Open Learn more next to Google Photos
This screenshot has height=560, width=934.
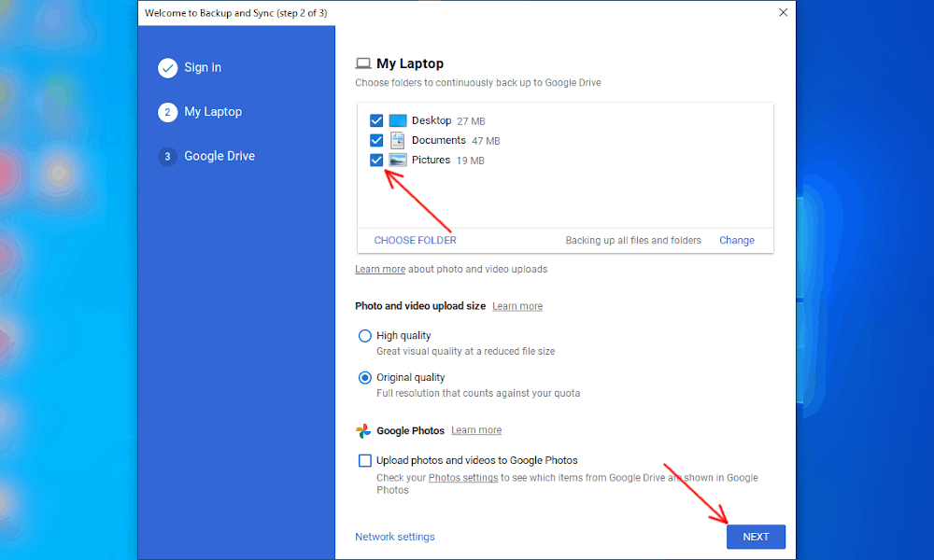tap(476, 430)
